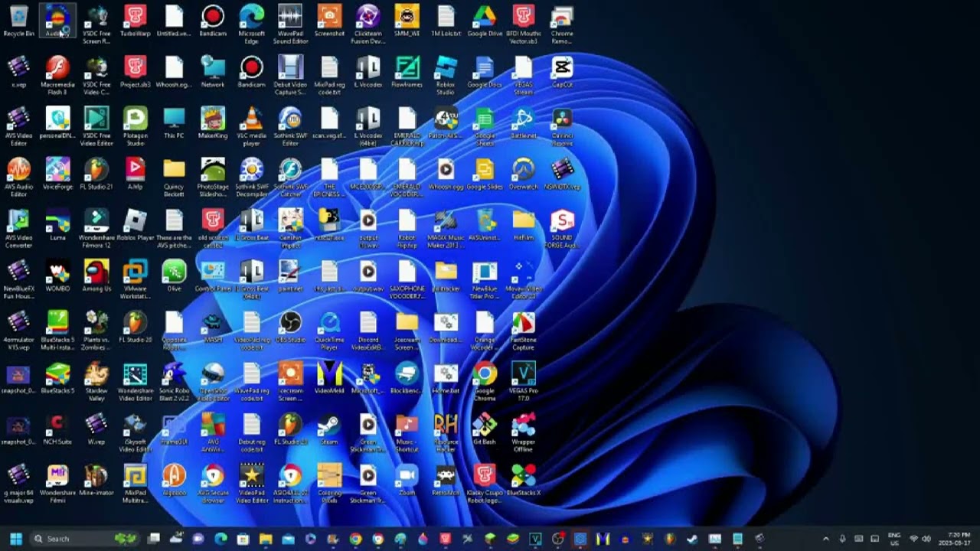Launch the QuickTime Player shortcut
This screenshot has height=551, width=980.
click(x=329, y=331)
